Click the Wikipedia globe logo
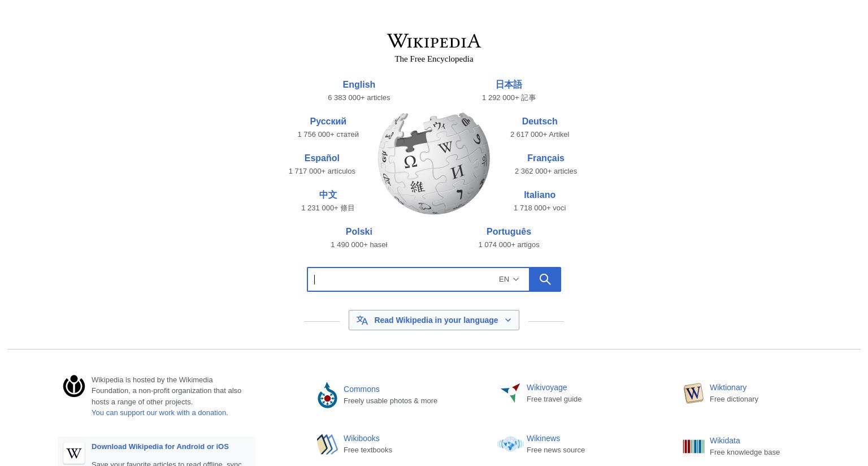The width and height of the screenshot is (868, 466). coord(434,163)
